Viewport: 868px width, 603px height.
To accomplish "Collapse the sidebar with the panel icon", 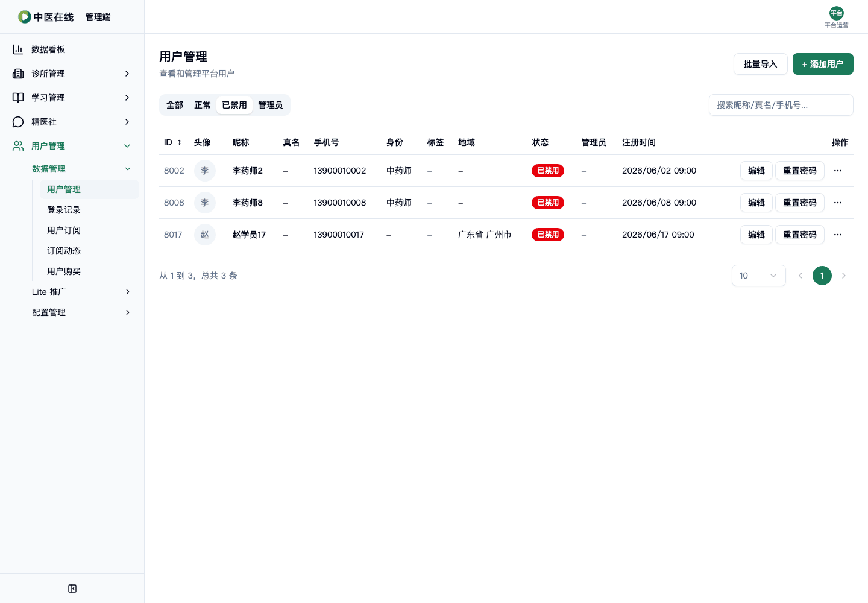I will click(x=72, y=589).
